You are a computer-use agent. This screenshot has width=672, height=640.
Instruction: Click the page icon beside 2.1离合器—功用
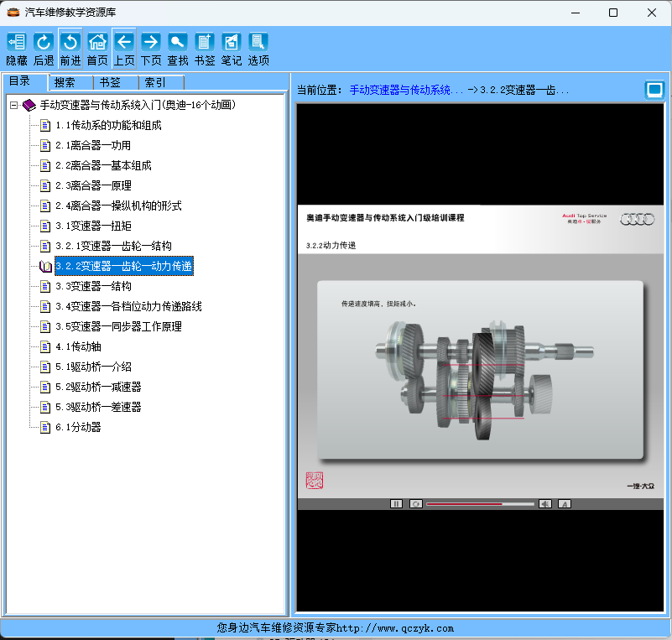coord(45,146)
